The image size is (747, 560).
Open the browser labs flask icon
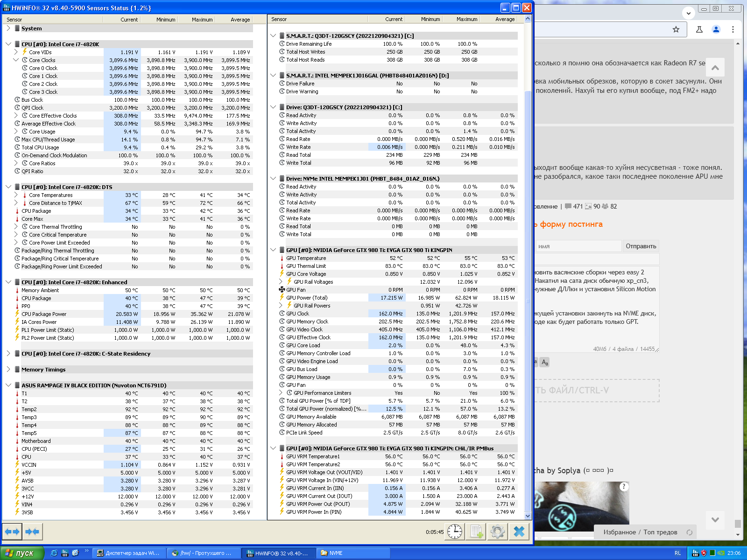[x=699, y=29]
